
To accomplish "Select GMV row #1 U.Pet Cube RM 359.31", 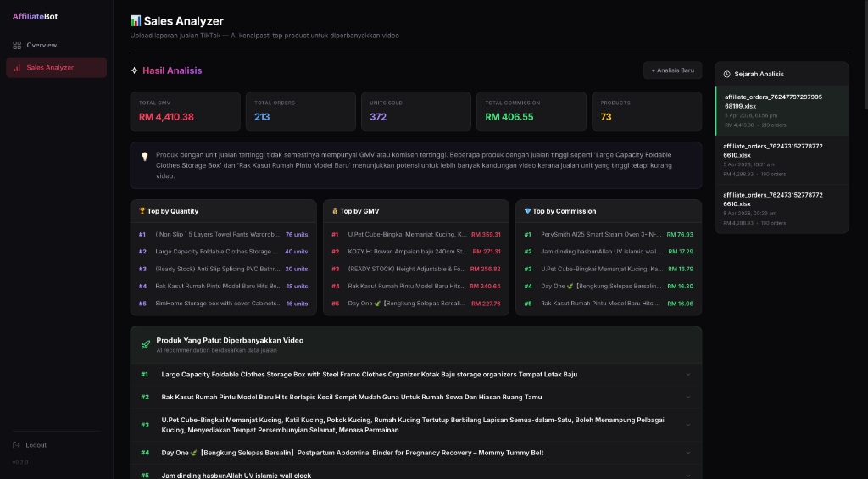I will tap(415, 234).
